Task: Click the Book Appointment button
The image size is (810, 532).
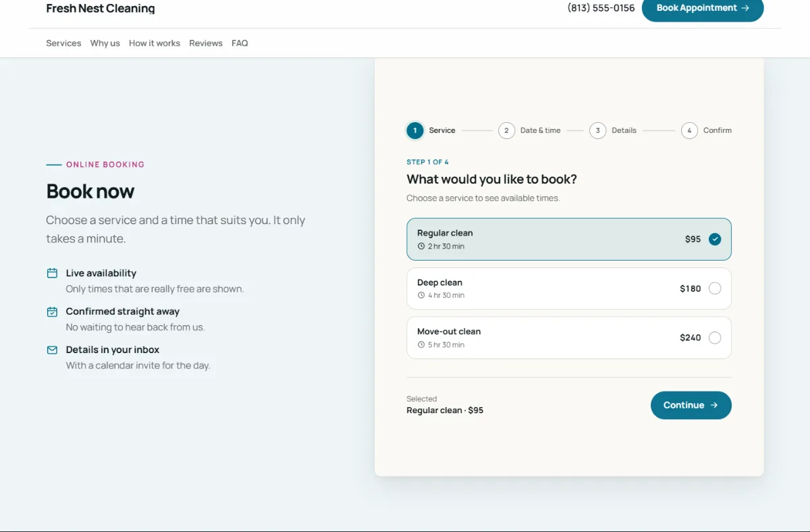Action: click(x=703, y=8)
